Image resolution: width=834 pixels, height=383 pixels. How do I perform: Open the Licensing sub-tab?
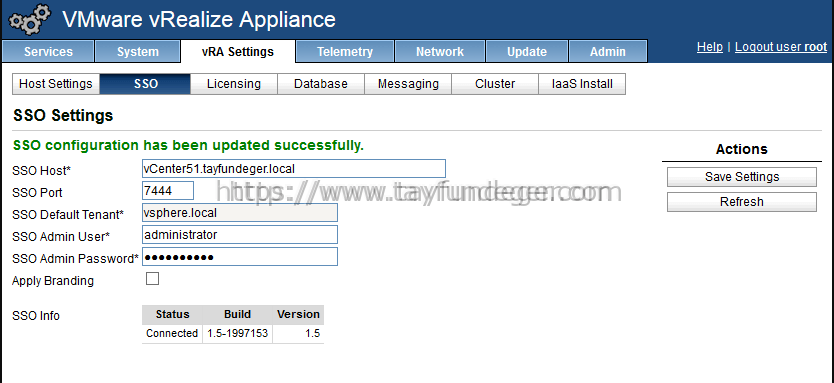tap(234, 84)
